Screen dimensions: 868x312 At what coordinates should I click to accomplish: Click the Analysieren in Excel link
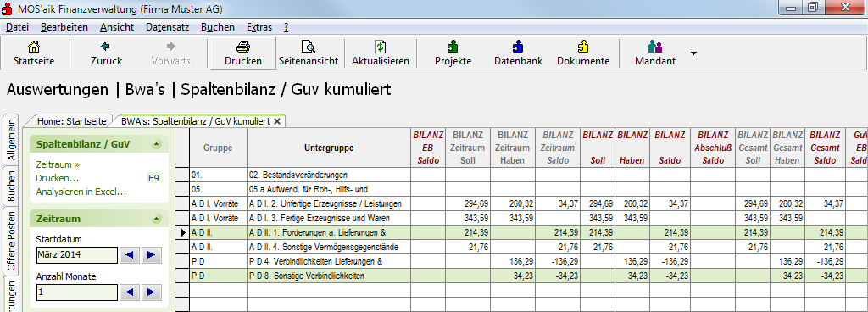pyautogui.click(x=81, y=192)
